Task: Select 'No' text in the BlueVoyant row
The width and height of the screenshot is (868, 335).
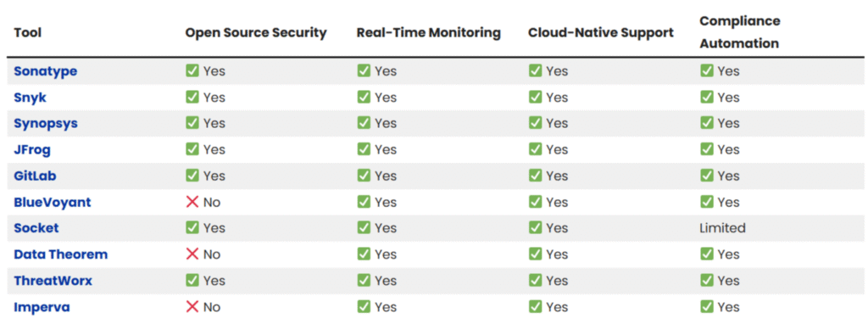Action: click(211, 203)
